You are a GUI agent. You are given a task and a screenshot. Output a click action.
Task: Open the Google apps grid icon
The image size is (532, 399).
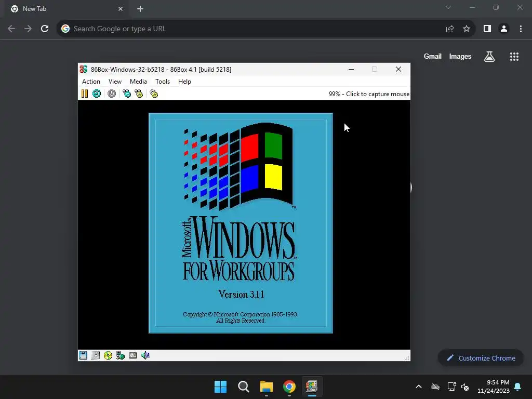(514, 56)
